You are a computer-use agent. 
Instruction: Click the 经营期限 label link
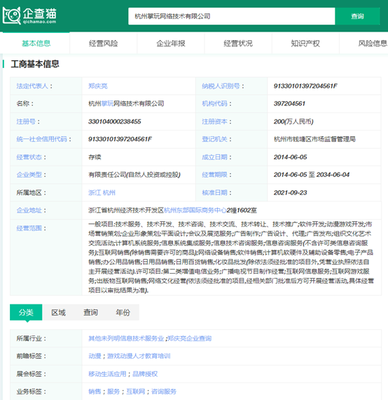click(x=214, y=175)
